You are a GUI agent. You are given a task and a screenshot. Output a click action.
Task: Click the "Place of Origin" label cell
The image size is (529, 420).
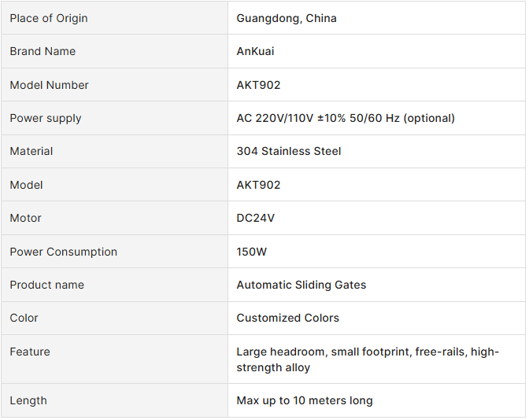point(49,18)
